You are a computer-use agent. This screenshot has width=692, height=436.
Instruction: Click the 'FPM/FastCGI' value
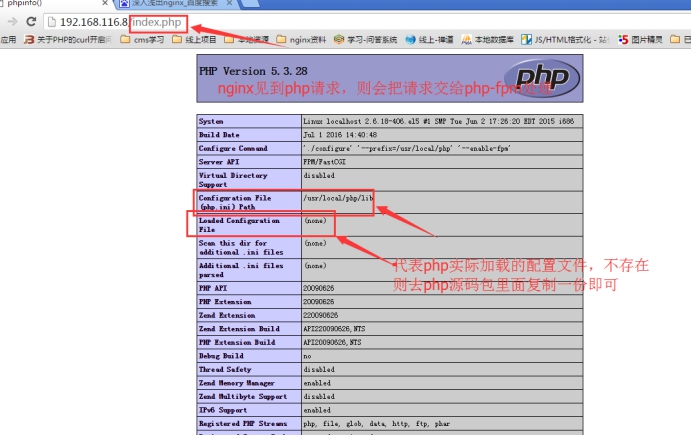click(324, 162)
